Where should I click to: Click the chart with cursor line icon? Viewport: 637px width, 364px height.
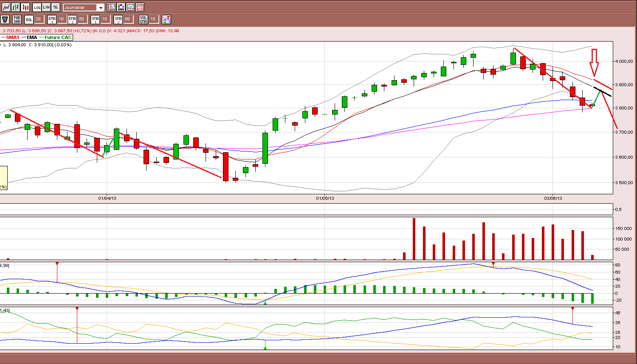112,7
